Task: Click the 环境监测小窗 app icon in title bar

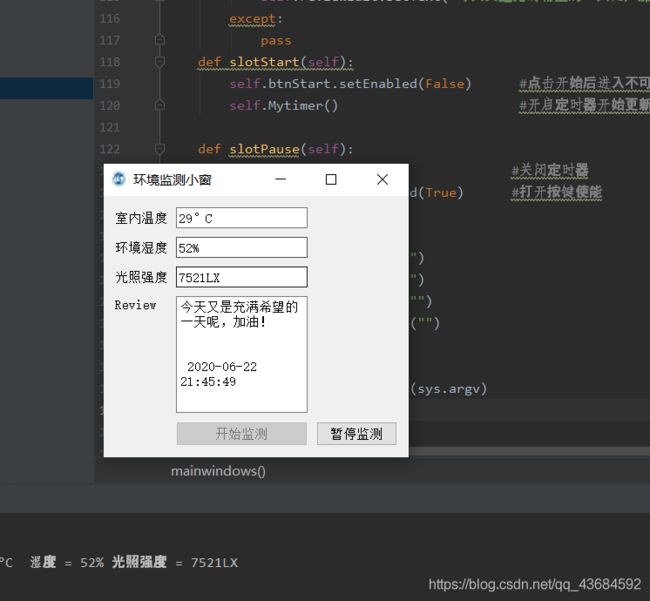Action: pyautogui.click(x=119, y=179)
